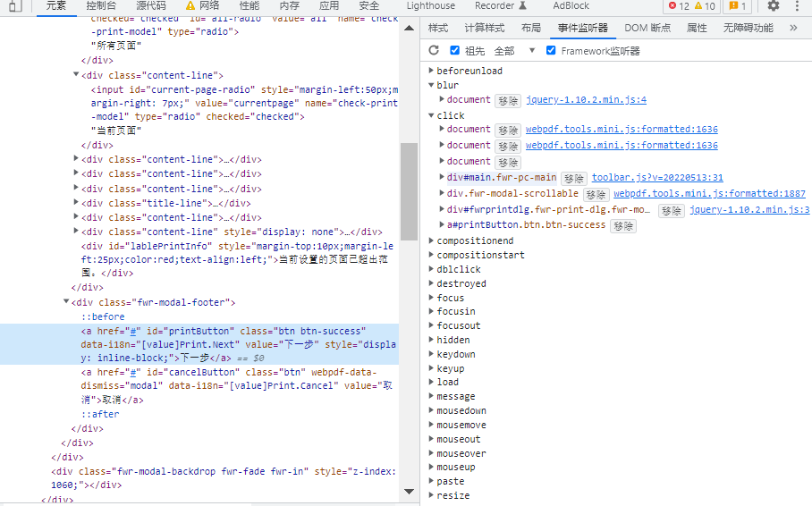812x506 pixels.
Task: Select the current-page-radio input node
Action: [x=244, y=103]
